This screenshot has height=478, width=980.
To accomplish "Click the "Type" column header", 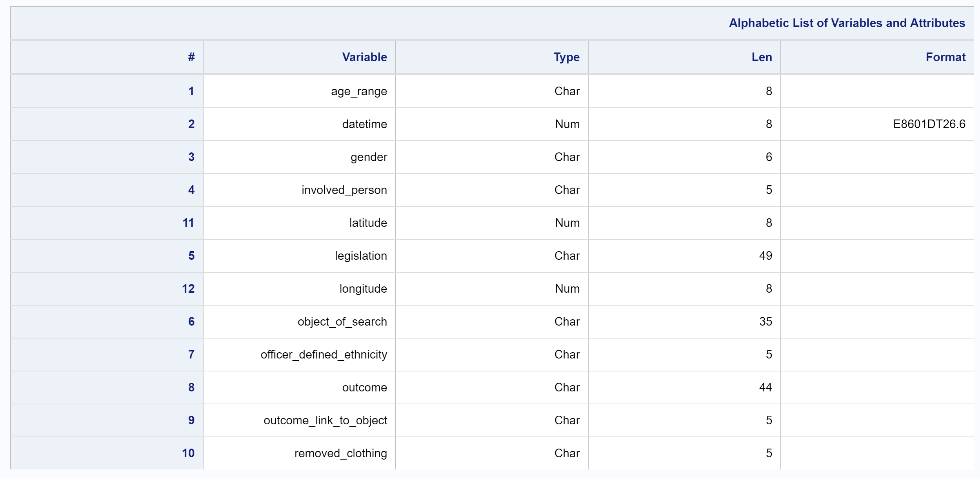I will point(566,57).
